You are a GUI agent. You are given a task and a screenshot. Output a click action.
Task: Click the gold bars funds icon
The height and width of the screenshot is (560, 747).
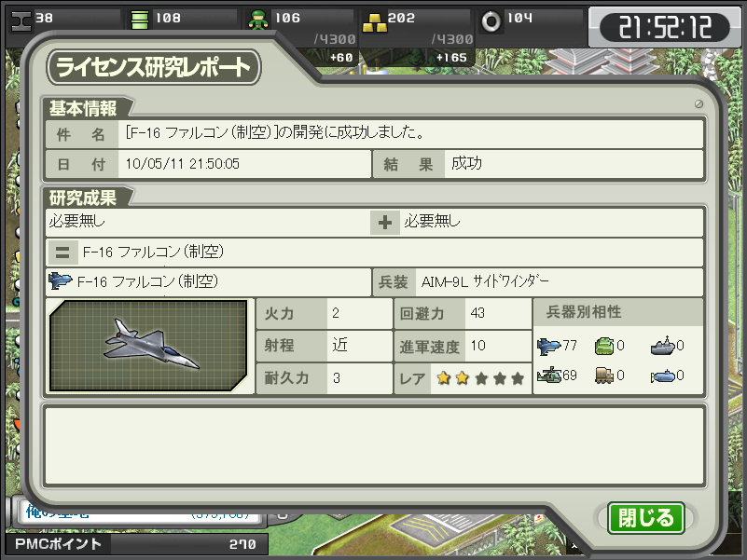click(374, 22)
